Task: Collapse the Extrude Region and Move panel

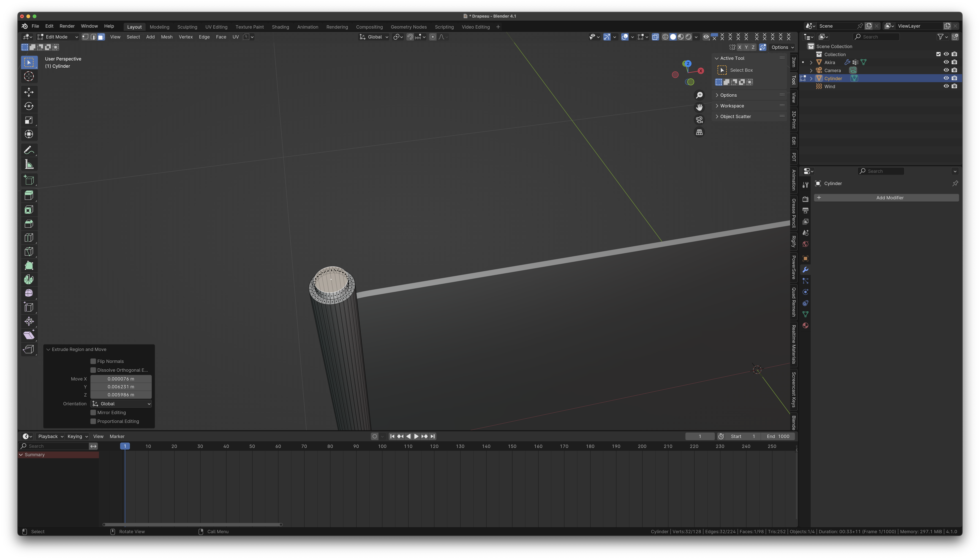Action: (48, 349)
